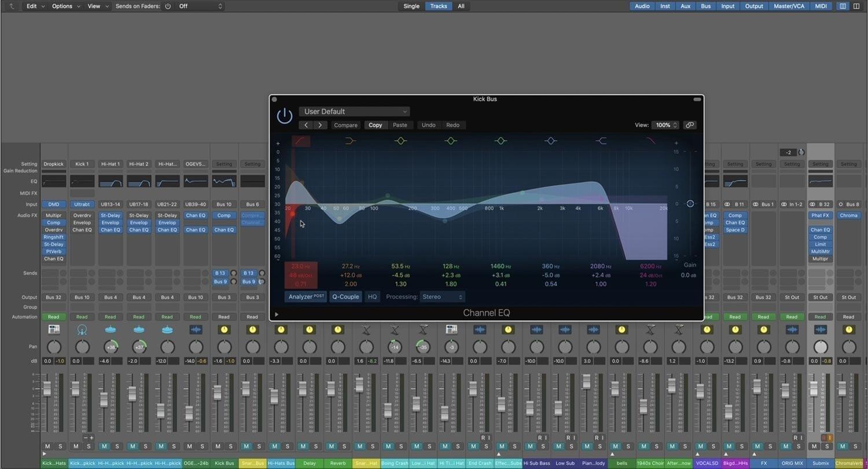Viewport: 868px width, 469px height.
Task: Switch mixer to Tracks mode
Action: pos(439,6)
